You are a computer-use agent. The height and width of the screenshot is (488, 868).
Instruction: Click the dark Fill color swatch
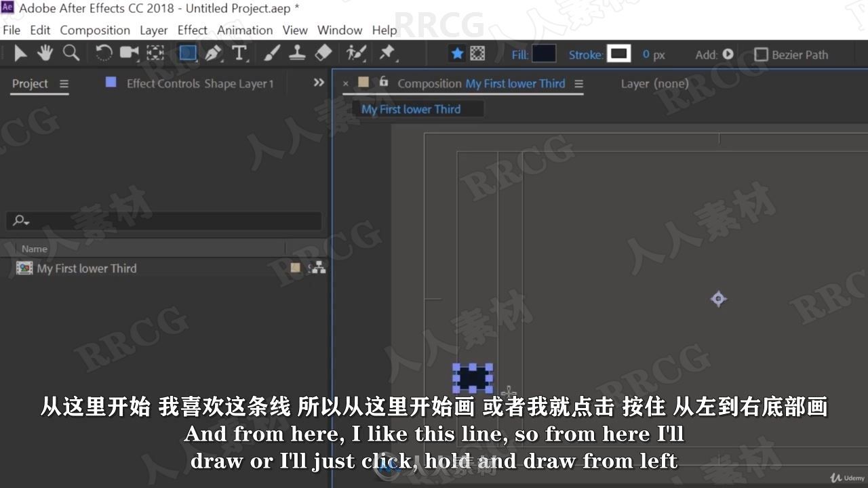544,54
